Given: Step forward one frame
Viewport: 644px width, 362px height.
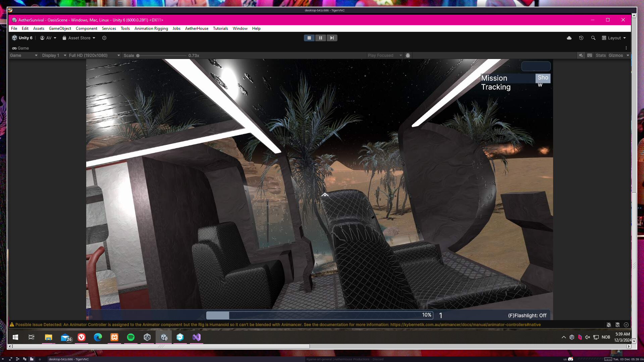Looking at the screenshot, I should (332, 38).
